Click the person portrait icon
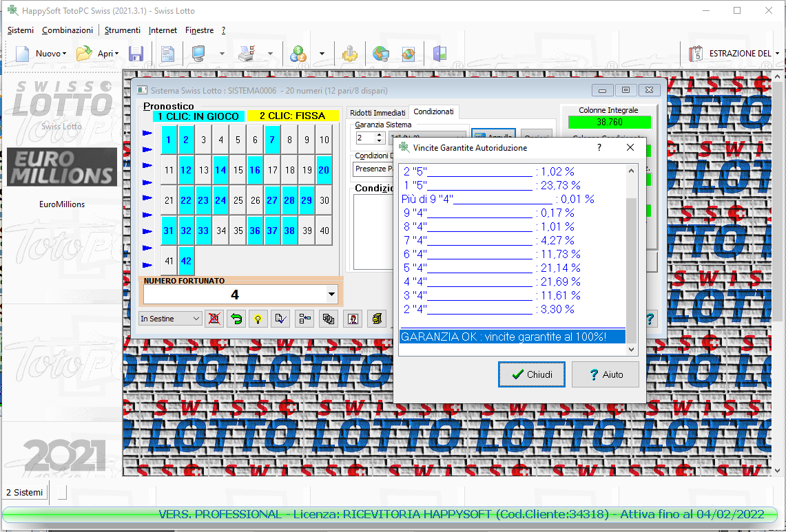This screenshot has height=532, width=786. (353, 319)
